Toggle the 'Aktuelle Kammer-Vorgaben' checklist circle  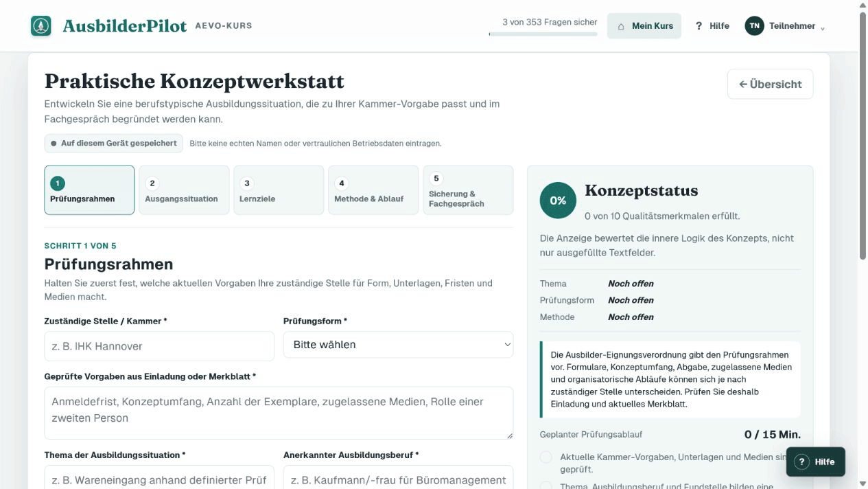[546, 457]
